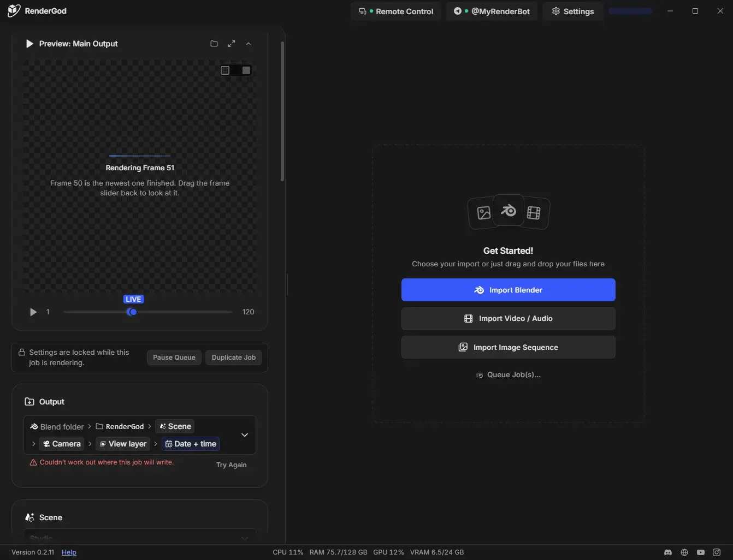Image resolution: width=733 pixels, height=560 pixels.
Task: Open the YouTube icon in status bar
Action: pos(701,552)
